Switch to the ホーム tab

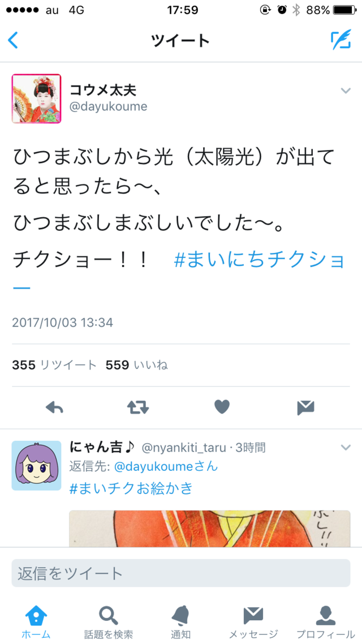[36, 622]
